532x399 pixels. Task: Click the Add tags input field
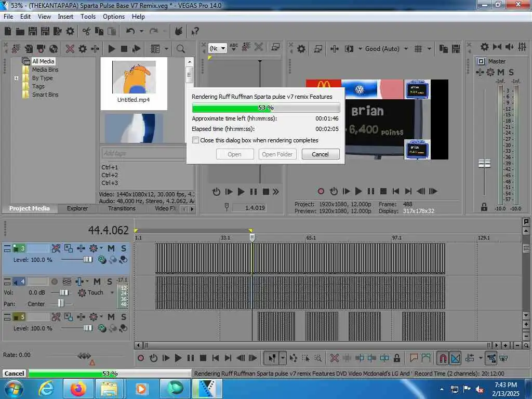point(143,153)
